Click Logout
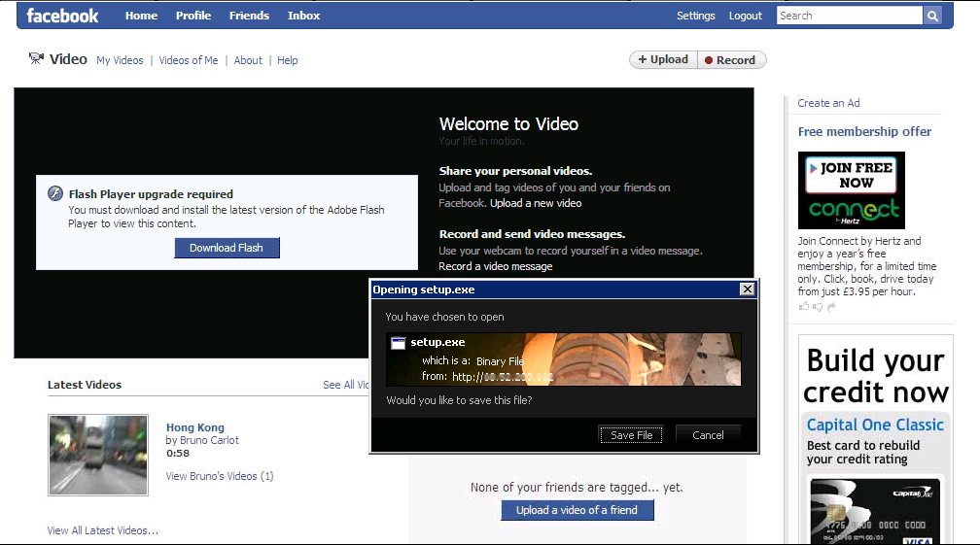The image size is (980, 545). pyautogui.click(x=745, y=16)
